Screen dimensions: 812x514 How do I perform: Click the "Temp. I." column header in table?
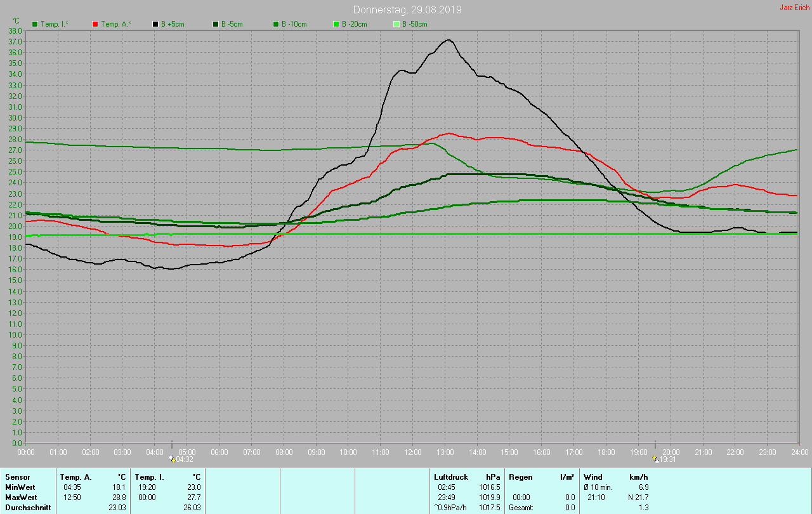[x=149, y=477]
